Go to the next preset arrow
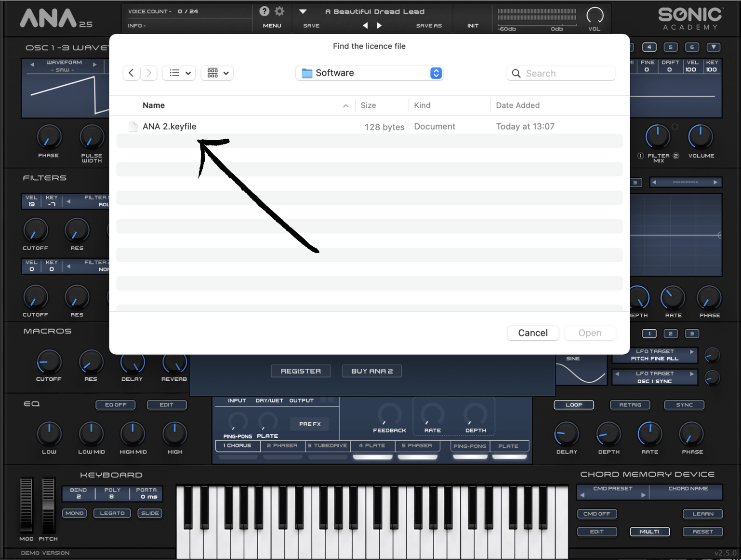The image size is (741, 560). tap(379, 26)
